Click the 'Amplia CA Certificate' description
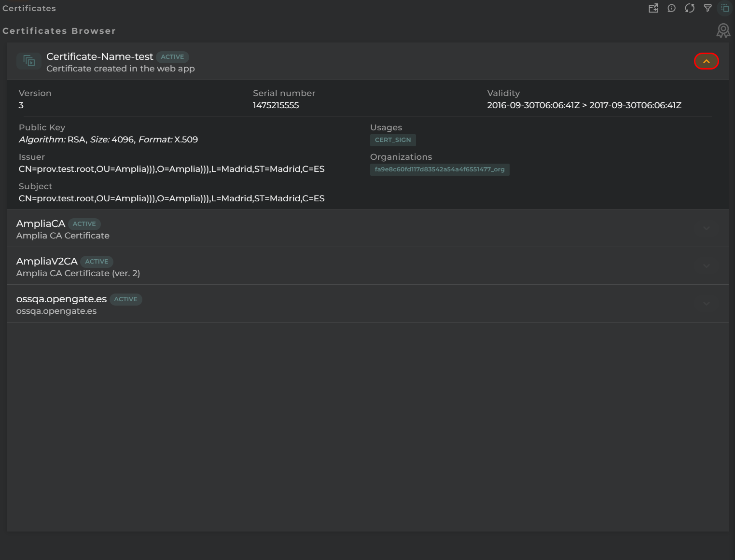The image size is (735, 560). (63, 236)
